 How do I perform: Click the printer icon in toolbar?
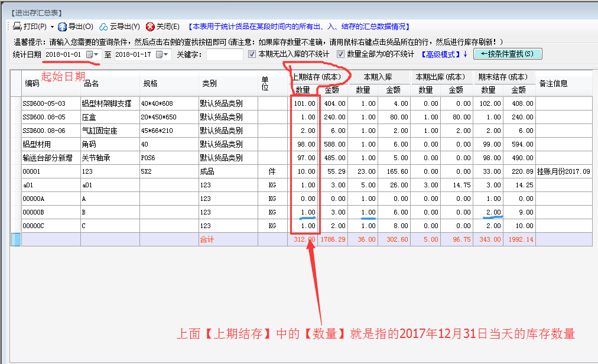tap(18, 27)
